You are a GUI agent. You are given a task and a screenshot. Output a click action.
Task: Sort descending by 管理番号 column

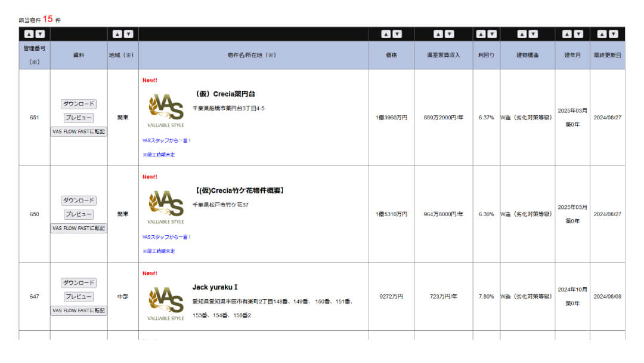click(40, 34)
